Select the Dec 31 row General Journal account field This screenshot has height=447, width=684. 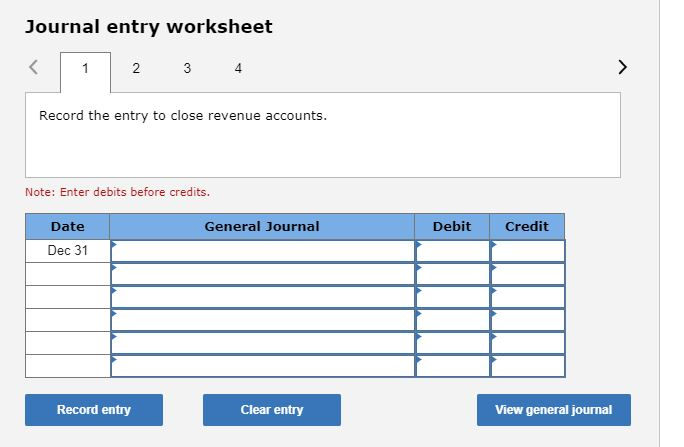(x=263, y=251)
